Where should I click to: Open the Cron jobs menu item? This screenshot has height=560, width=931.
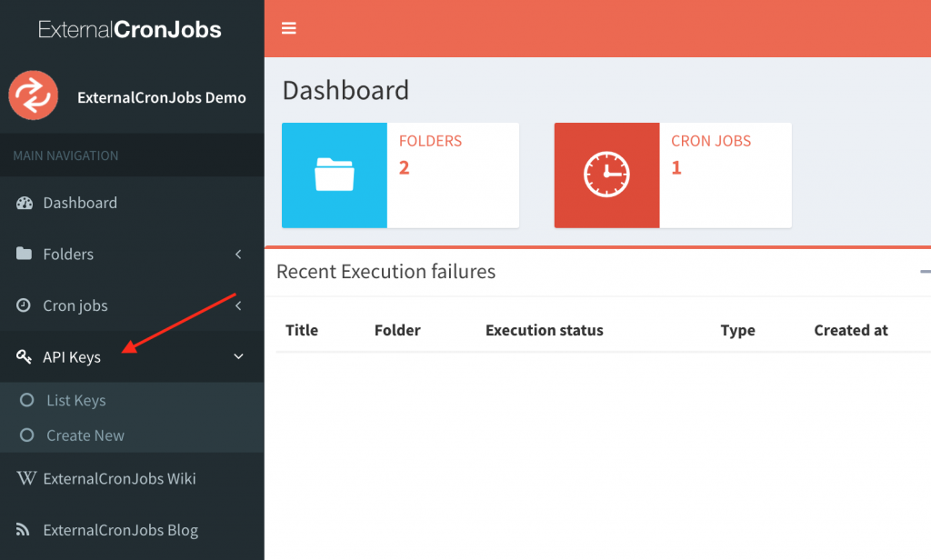132,305
